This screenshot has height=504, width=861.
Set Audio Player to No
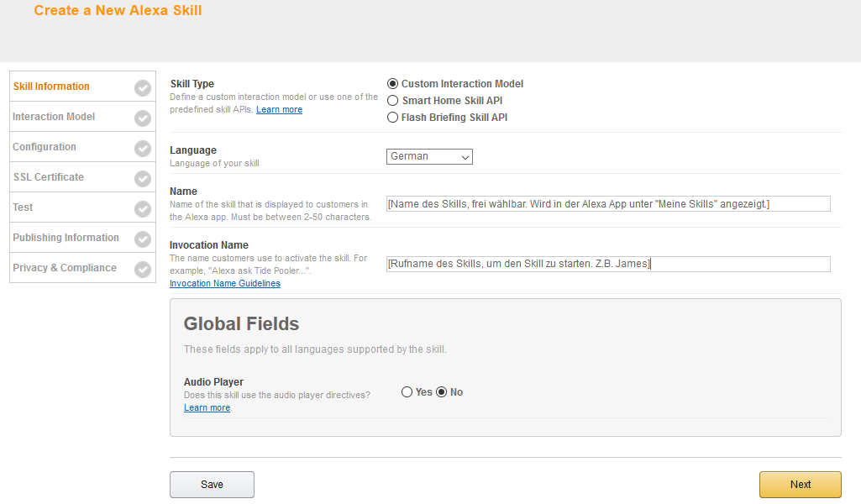pos(442,392)
